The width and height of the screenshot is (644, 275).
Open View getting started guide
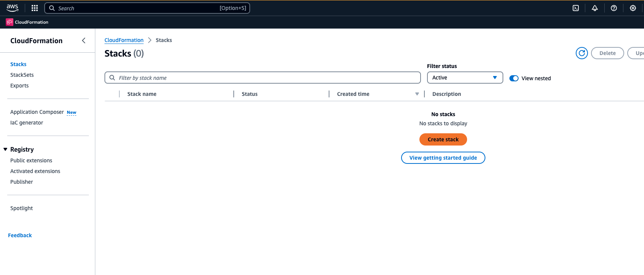pyautogui.click(x=443, y=158)
